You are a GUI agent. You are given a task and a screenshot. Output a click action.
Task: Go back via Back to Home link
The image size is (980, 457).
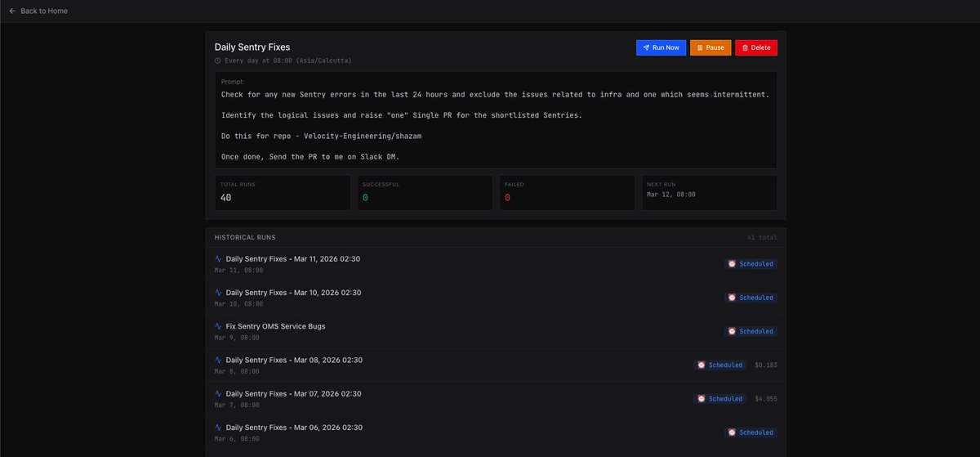[38, 11]
